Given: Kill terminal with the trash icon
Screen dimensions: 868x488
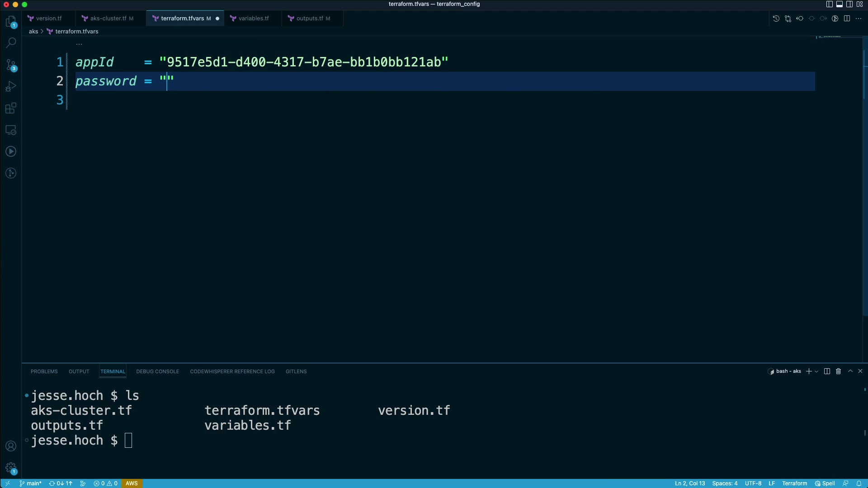Looking at the screenshot, I should 838,371.
